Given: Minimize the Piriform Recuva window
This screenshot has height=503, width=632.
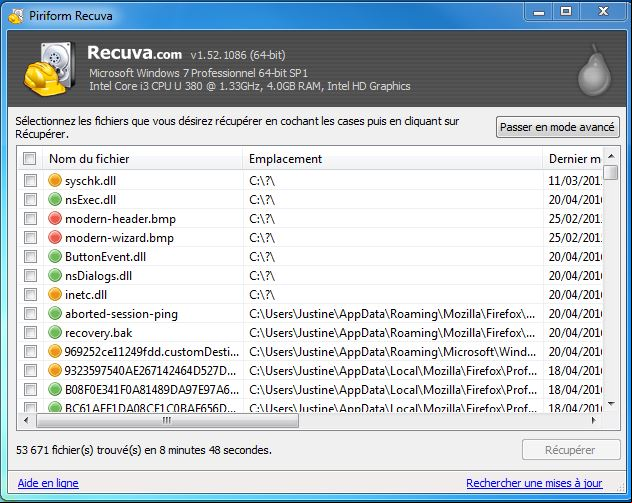Looking at the screenshot, I should pos(538,12).
